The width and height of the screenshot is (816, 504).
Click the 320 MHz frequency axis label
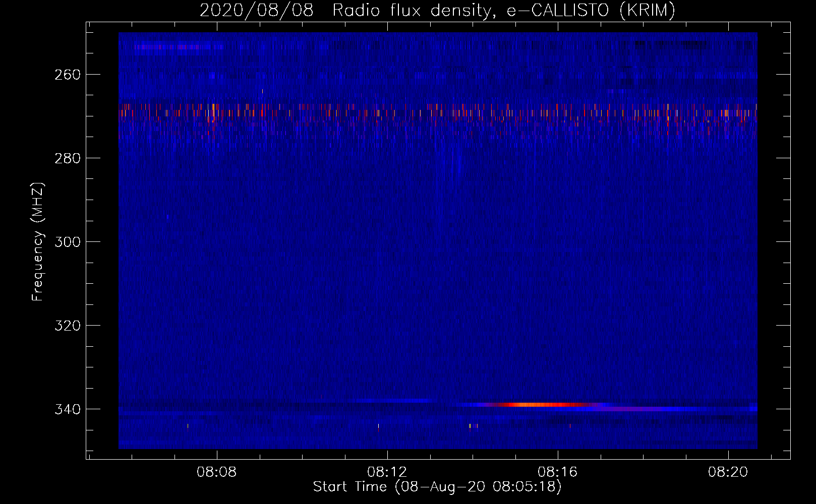coord(68,326)
